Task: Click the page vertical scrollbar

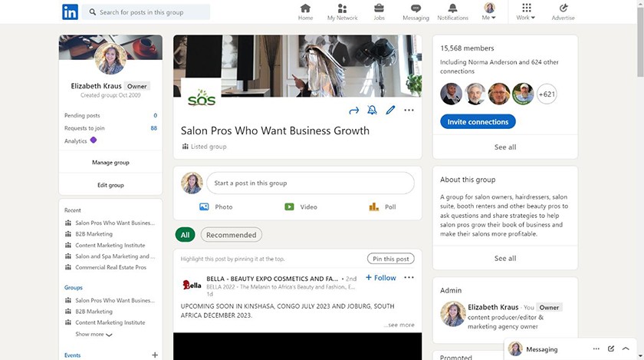Action: pos(640,41)
